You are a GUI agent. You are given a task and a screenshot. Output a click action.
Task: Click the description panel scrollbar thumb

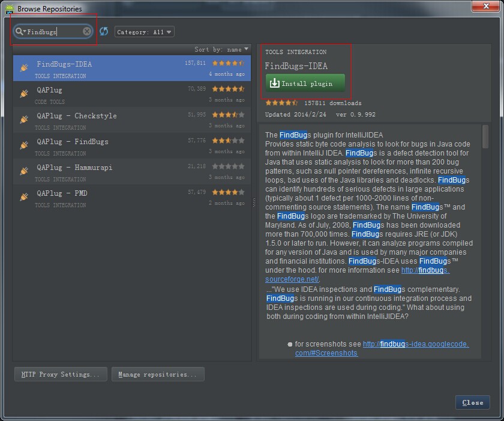tap(485, 136)
